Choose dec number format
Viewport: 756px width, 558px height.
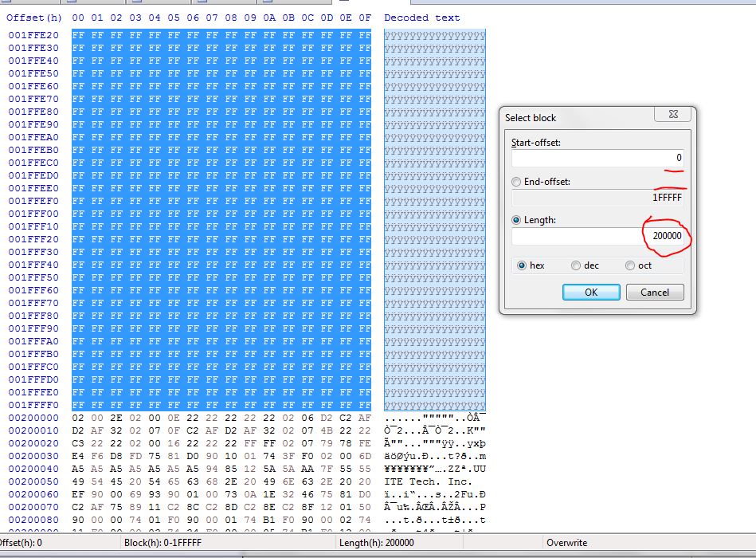576,265
